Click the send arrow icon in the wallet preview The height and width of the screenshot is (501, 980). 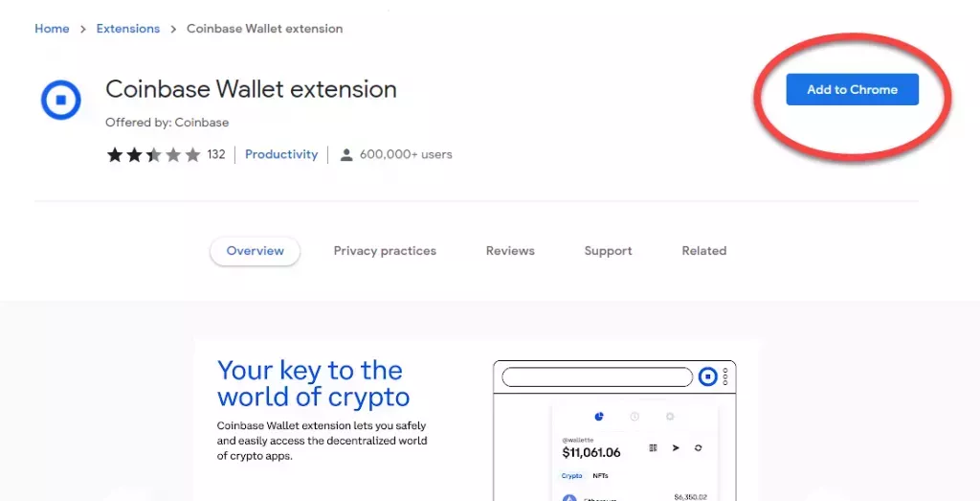pyautogui.click(x=675, y=447)
